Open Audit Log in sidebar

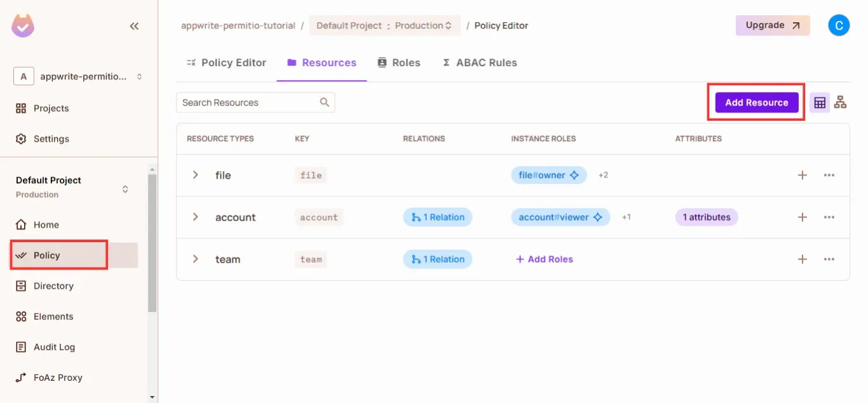coord(54,347)
